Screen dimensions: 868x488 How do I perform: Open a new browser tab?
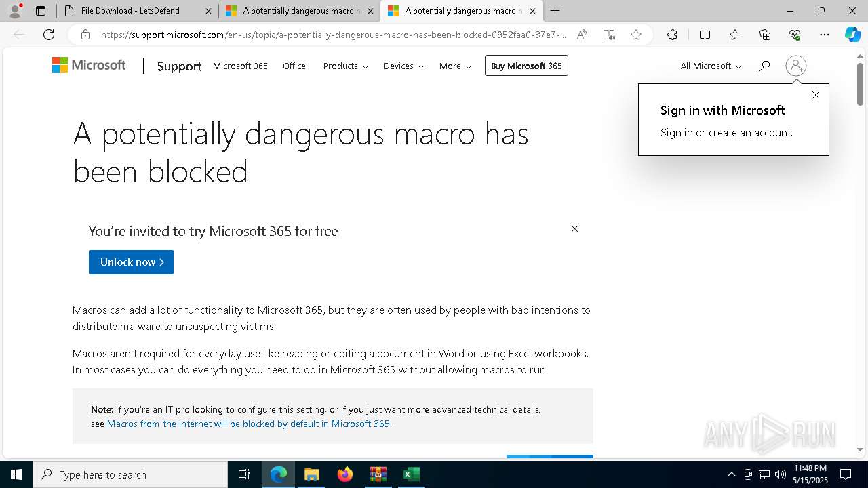coord(555,11)
